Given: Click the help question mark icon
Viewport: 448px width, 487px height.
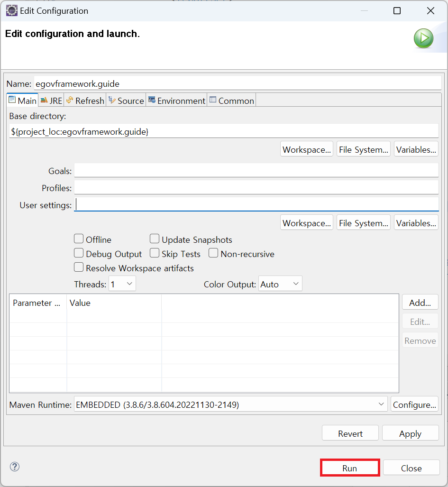Looking at the screenshot, I should tap(15, 467).
